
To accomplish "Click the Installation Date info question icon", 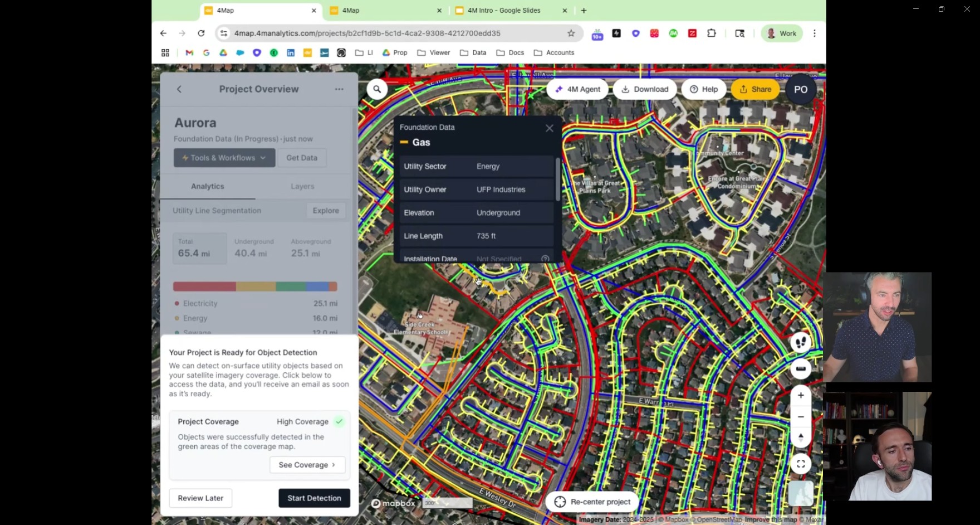I will [545, 259].
